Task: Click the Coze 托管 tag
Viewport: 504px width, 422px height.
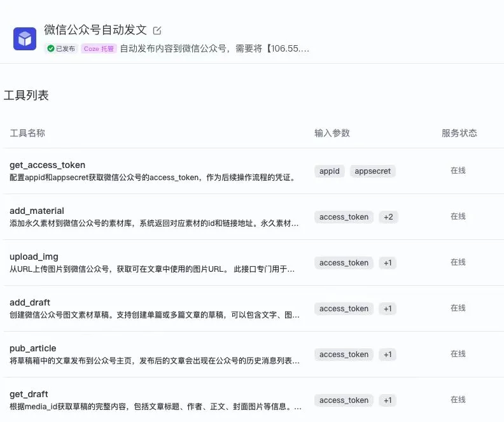Action: pos(99,48)
